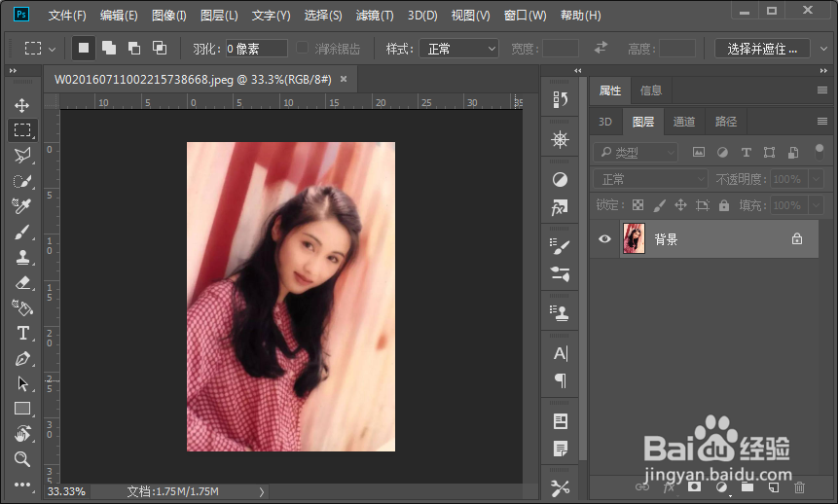This screenshot has height=504, width=838.
Task: Toggle shape layer filter icon
Action: pos(769,153)
